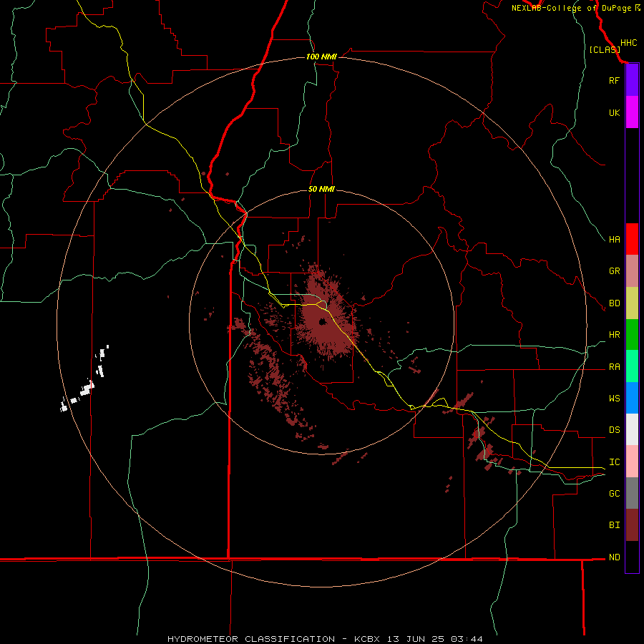Click the 'KCBX' radar site identifier
Viewport: 644px width, 644px height.
pos(367,639)
